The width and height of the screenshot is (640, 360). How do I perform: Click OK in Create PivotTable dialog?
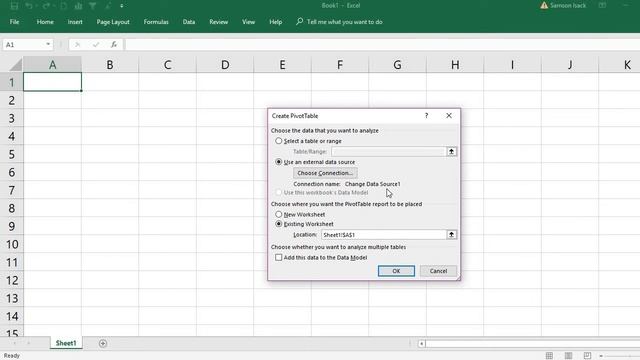tap(396, 271)
